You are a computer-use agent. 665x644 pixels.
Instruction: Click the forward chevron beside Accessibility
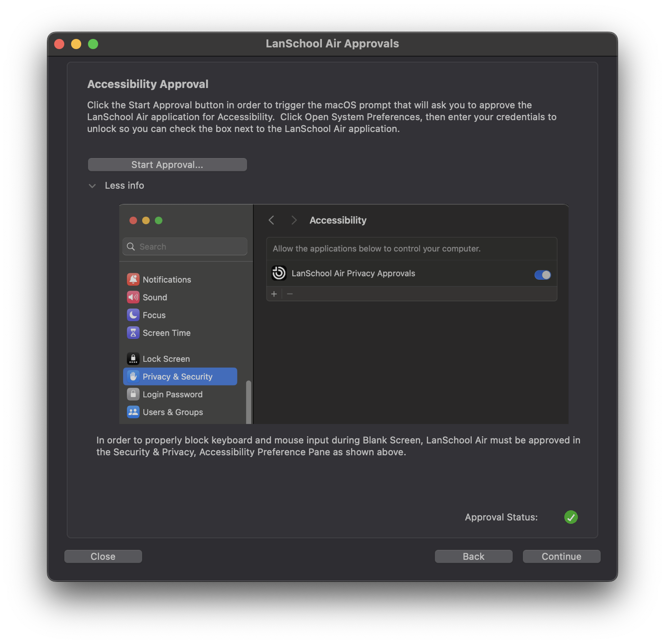[x=294, y=220]
